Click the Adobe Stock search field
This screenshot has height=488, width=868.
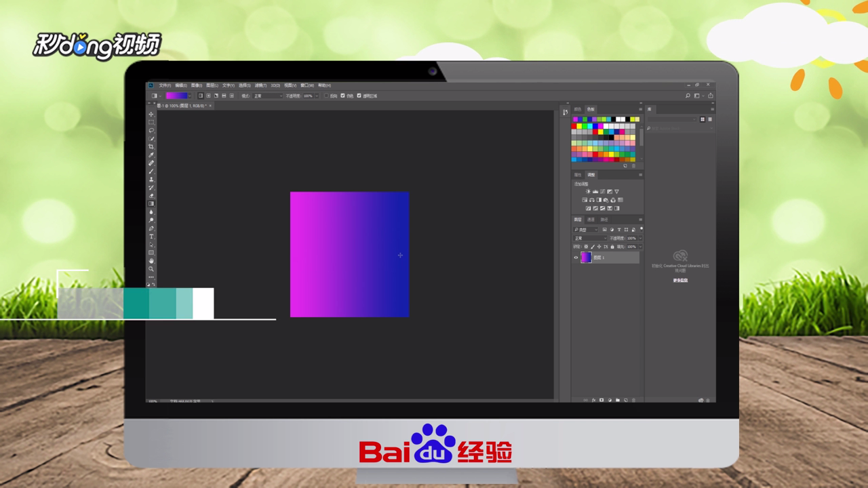click(680, 128)
